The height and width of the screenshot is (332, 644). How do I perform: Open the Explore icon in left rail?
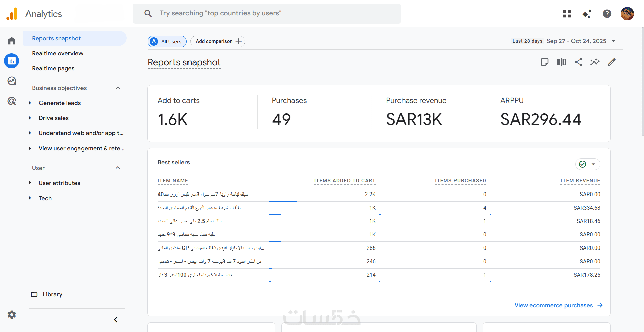coord(12,81)
